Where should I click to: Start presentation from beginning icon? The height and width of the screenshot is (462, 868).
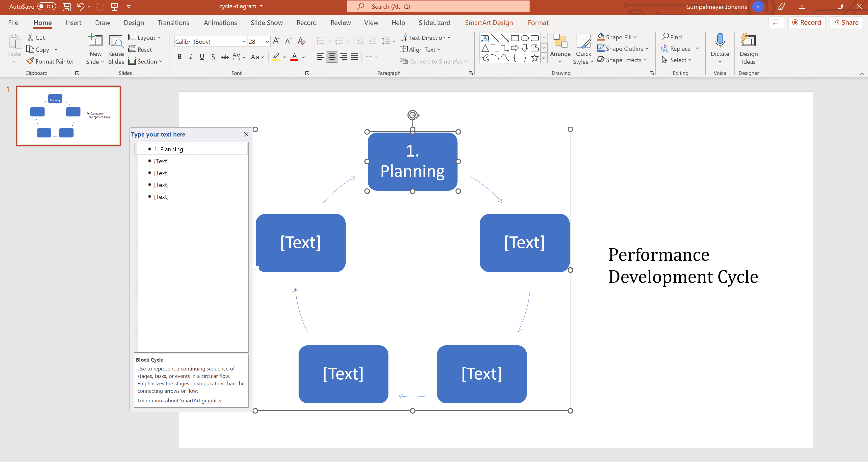[115, 6]
